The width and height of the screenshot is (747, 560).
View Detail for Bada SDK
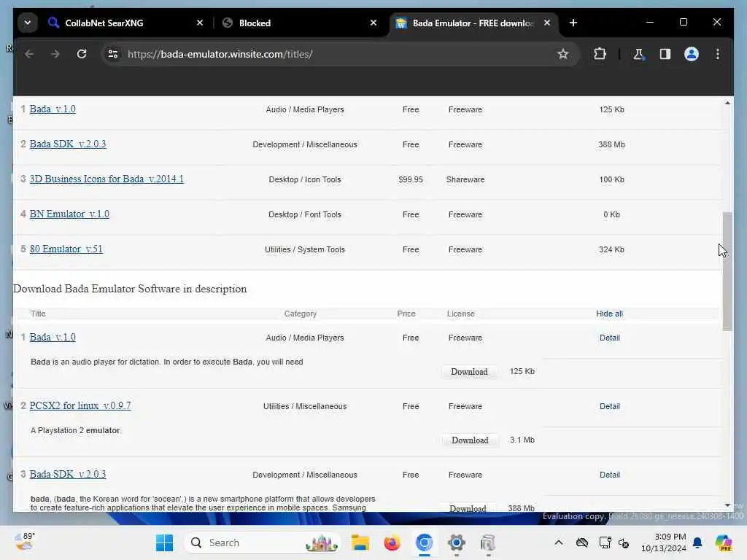[609, 475]
